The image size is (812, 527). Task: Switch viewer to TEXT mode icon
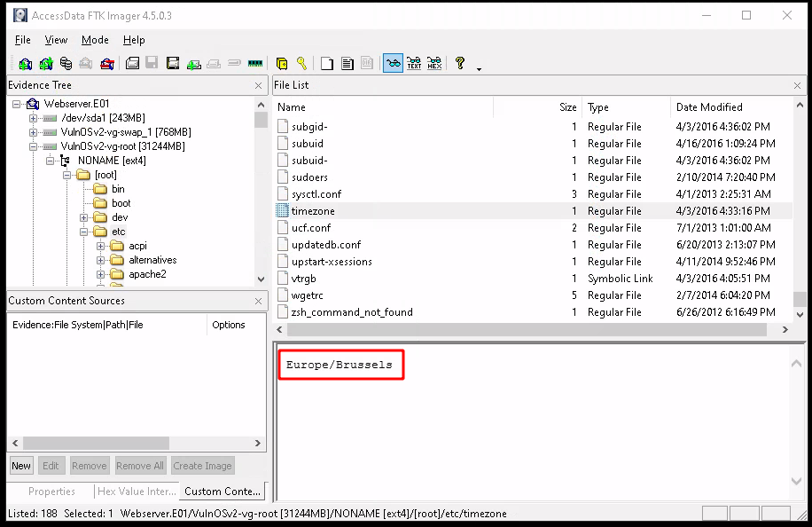(414, 64)
